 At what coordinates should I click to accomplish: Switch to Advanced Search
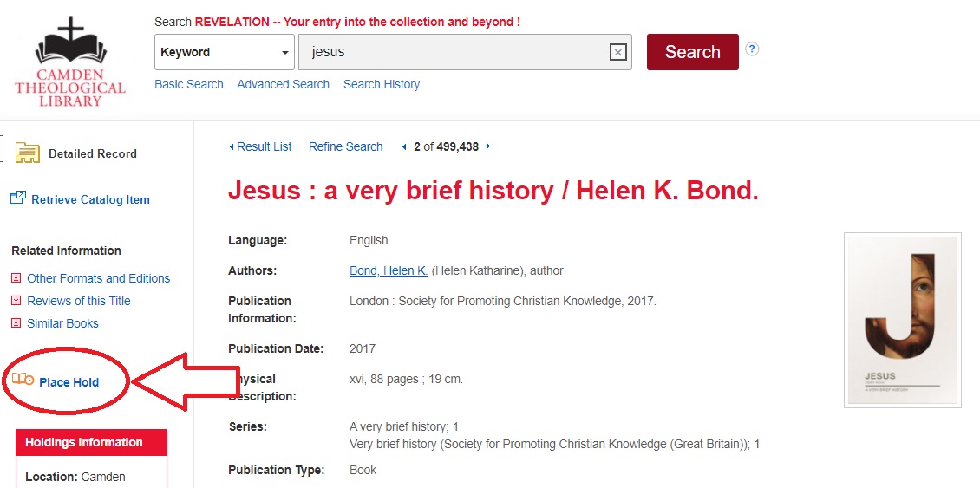tap(283, 84)
